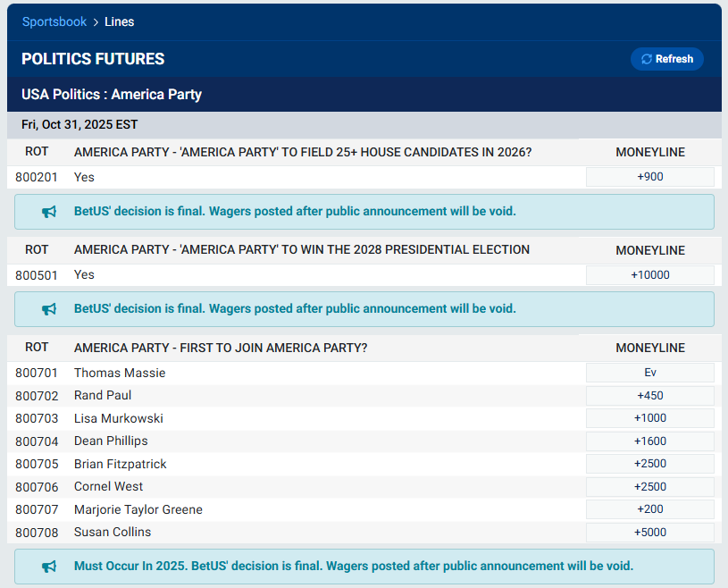The image size is (728, 588).
Task: Select Cornel West's +2500 moneyline
Action: [649, 486]
